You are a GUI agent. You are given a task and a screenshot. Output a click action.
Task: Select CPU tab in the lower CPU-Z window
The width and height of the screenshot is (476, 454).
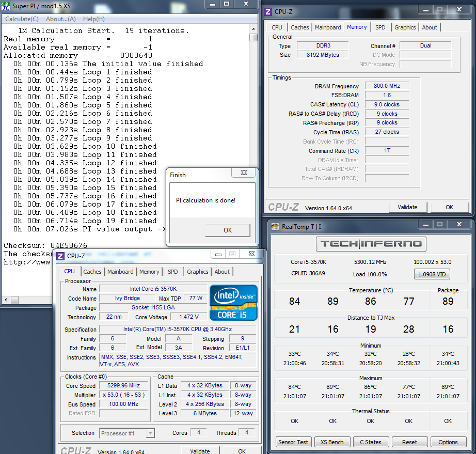[69, 271]
